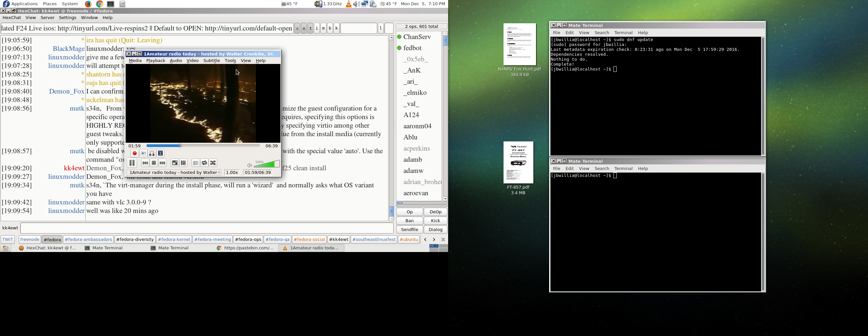Toggle VLC loop mode

point(204,163)
